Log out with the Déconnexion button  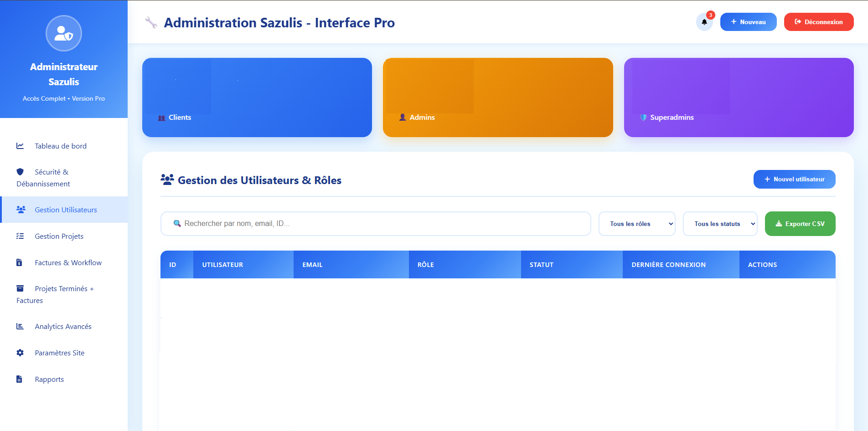click(x=818, y=22)
